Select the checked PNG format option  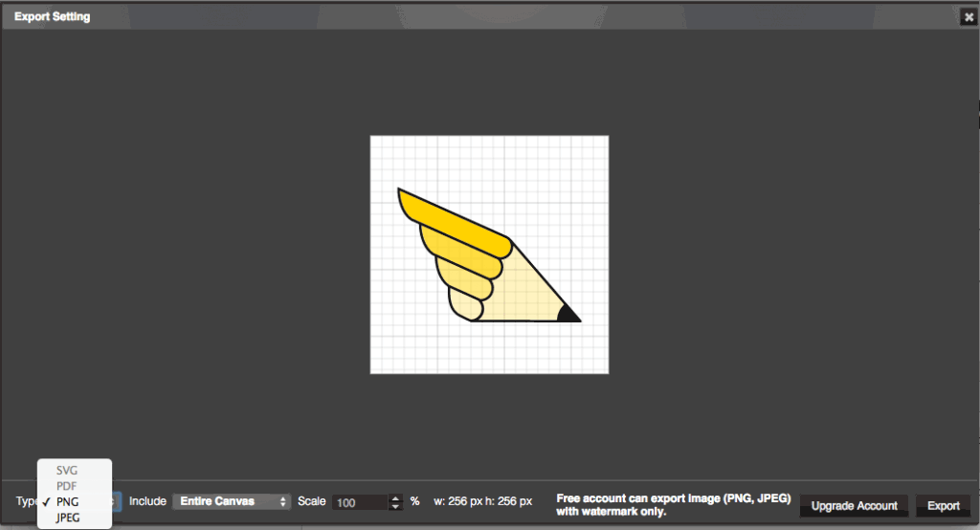67,501
